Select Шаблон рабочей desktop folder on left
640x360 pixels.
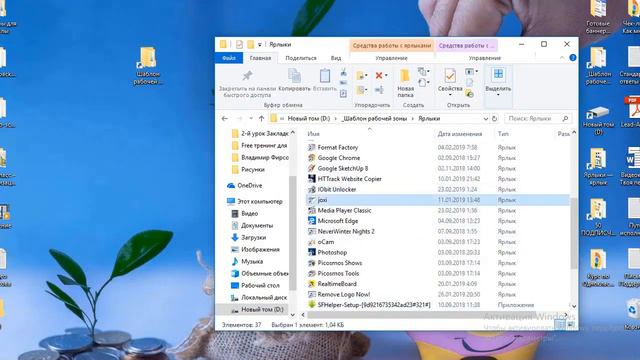pyautogui.click(x=148, y=66)
